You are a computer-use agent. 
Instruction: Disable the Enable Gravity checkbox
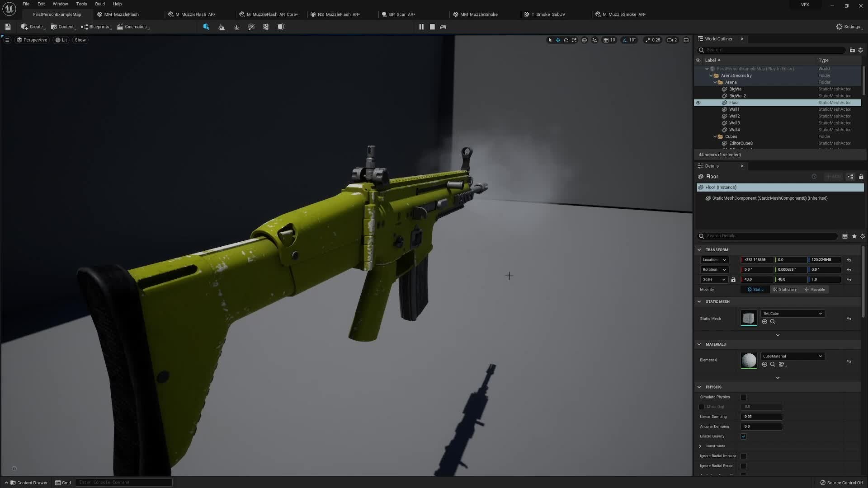(x=744, y=436)
